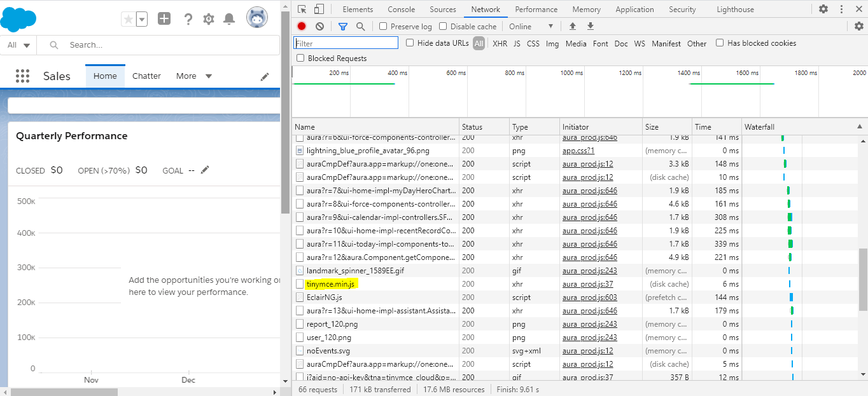This screenshot has width=868, height=396.
Task: Click the export HAR download icon
Action: click(x=591, y=26)
